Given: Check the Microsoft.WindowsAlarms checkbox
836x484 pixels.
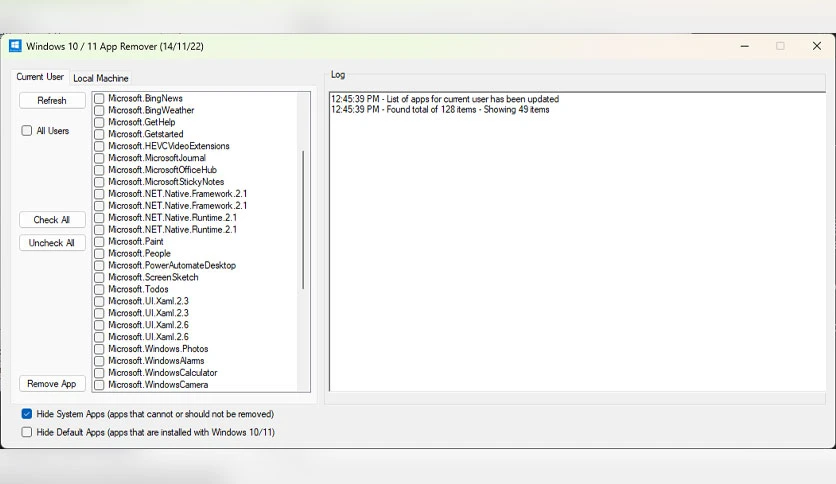Looking at the screenshot, I should [x=99, y=361].
